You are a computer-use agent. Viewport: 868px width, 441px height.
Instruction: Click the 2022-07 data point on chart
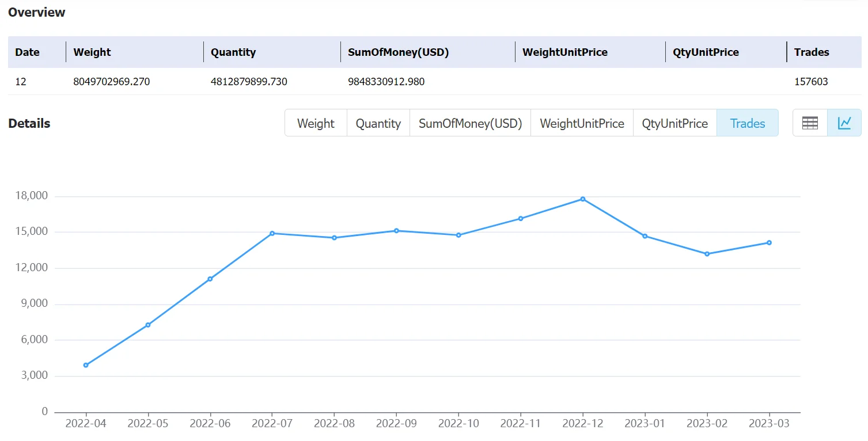click(272, 233)
